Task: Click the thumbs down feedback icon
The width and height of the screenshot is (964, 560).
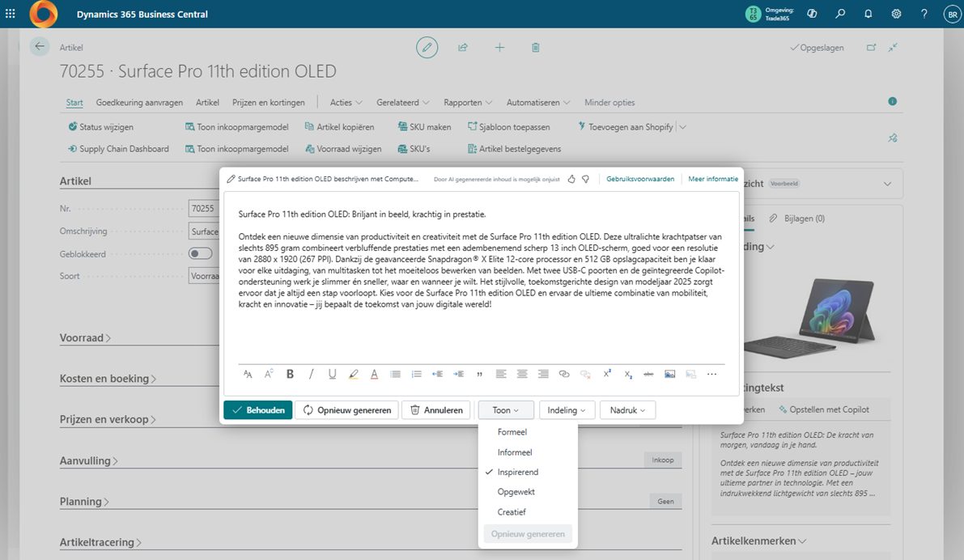Action: [x=585, y=179]
